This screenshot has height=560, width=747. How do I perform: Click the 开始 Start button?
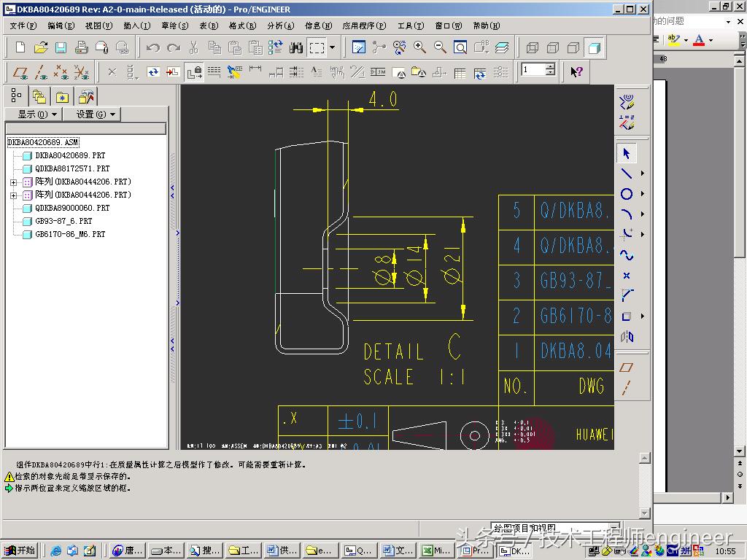click(20, 551)
